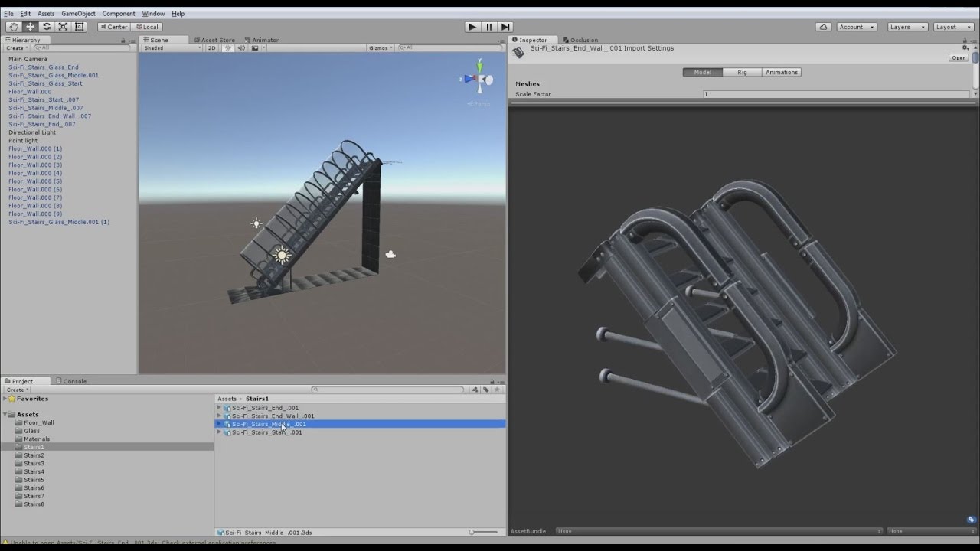Switch to the Animator tab
Screen dimensions: 980x551
(x=262, y=40)
